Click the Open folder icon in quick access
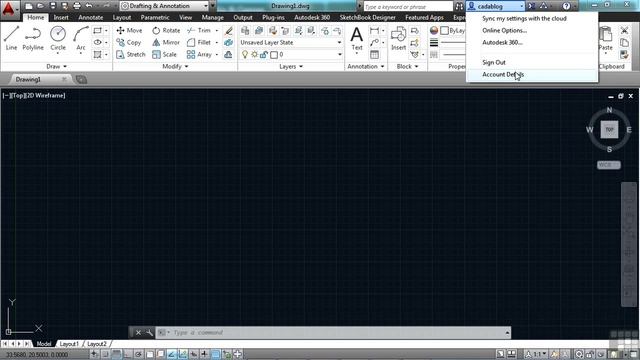Viewport: 640px width, 360px height. point(40,6)
